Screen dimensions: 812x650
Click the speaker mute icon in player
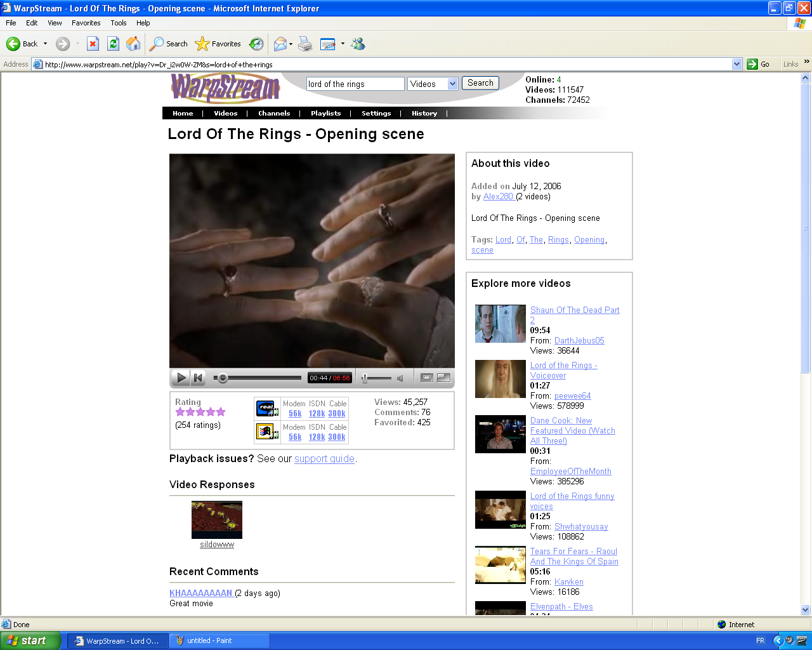(400, 378)
